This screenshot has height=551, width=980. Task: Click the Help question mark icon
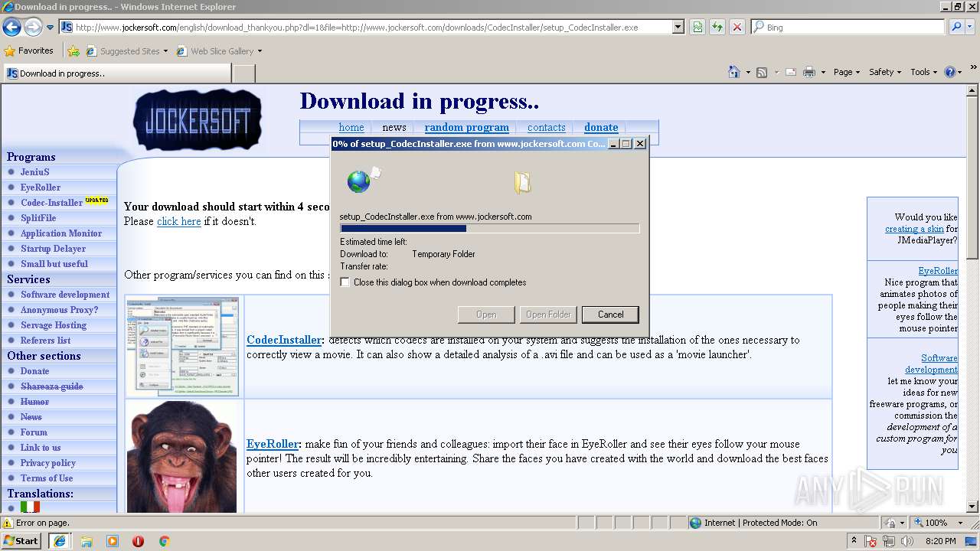950,72
